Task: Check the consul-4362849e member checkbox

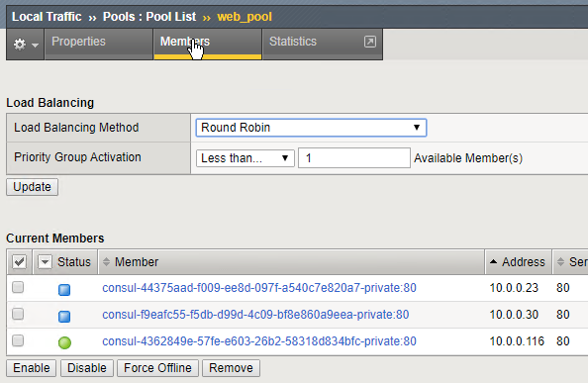Action: tap(18, 340)
